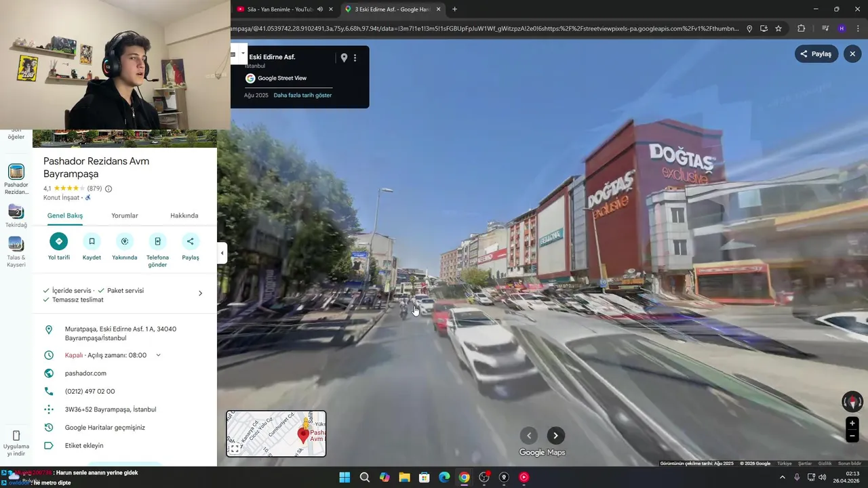Open the small dropdown arrow beside Street View card
868x488 pixels.
243,53
